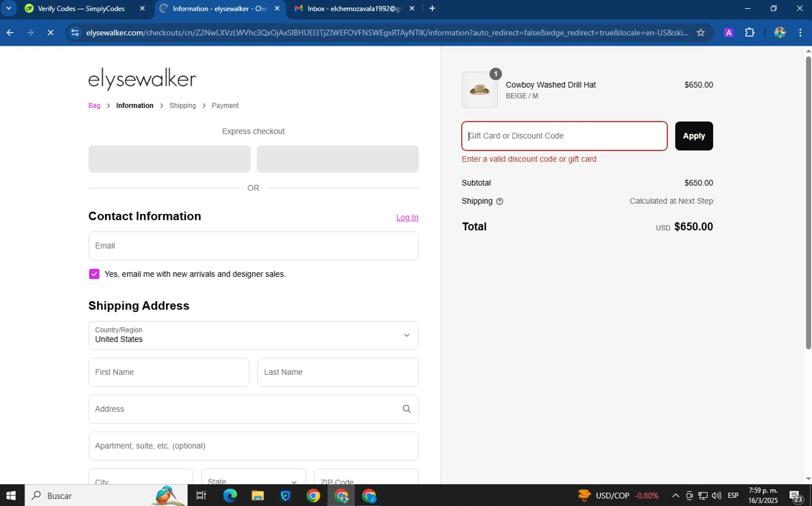Viewport: 812px width, 506px height.
Task: Open the Chrome profile avatar
Action: pyautogui.click(x=780, y=33)
